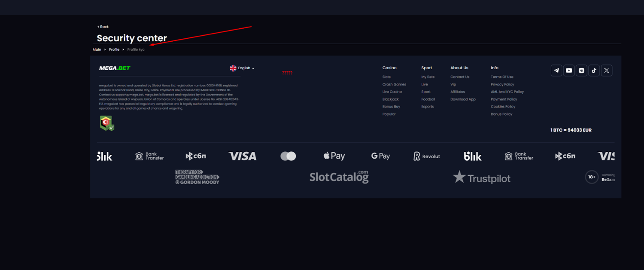Expand the English language dropdown
The width and height of the screenshot is (644, 270).
click(x=242, y=68)
